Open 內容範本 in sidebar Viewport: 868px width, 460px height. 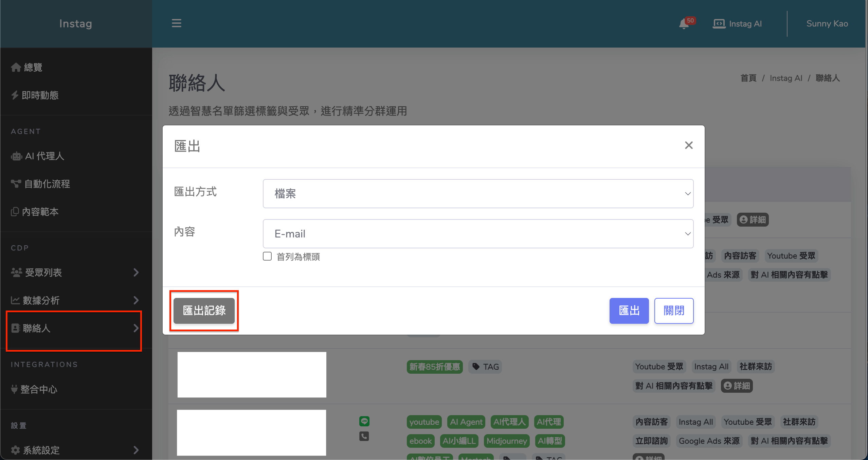click(x=40, y=212)
